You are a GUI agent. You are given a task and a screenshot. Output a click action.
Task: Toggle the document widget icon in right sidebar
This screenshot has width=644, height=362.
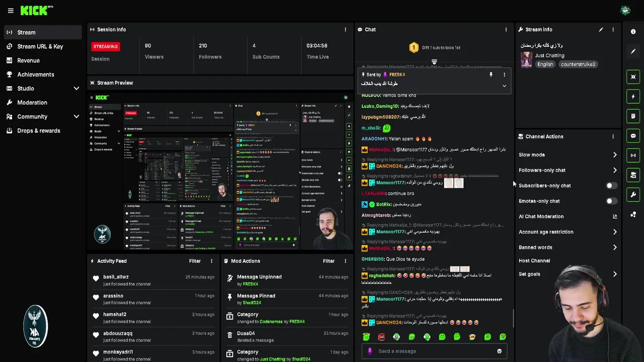tap(633, 116)
